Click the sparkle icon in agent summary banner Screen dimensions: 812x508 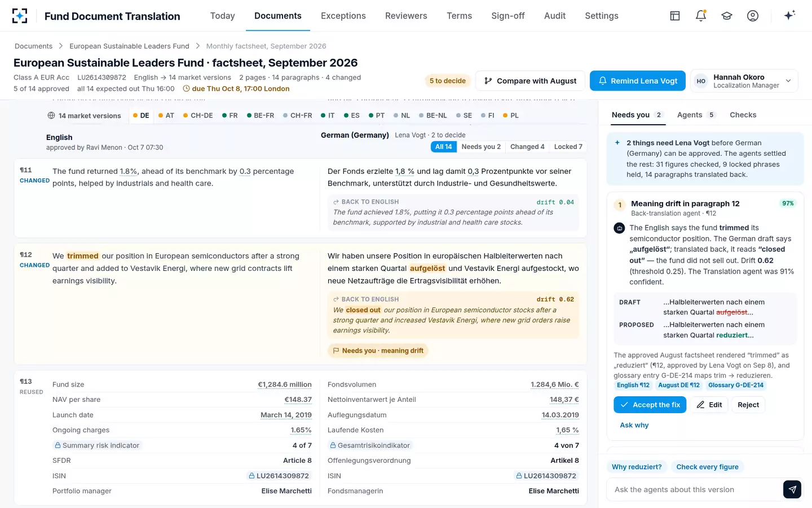click(617, 143)
